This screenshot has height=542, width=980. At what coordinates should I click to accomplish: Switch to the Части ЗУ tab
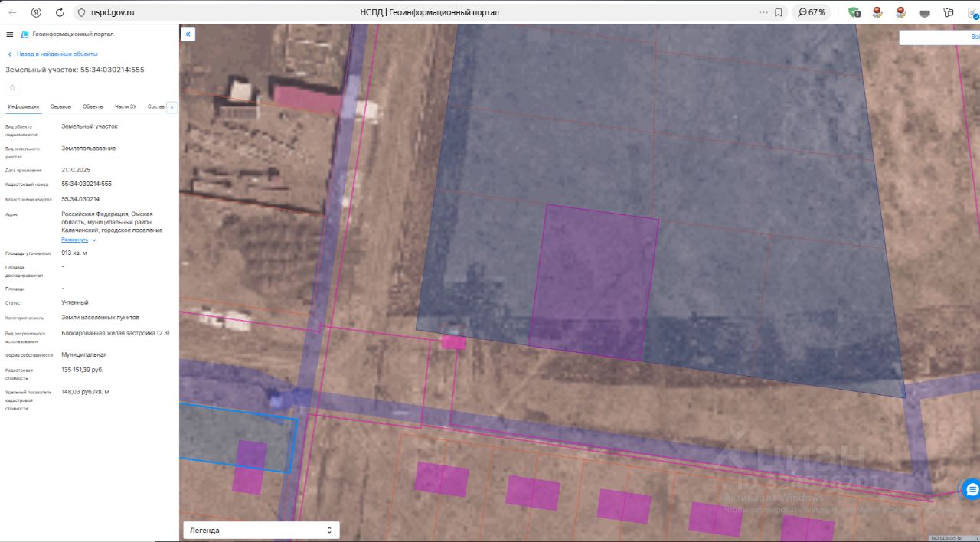(x=126, y=106)
